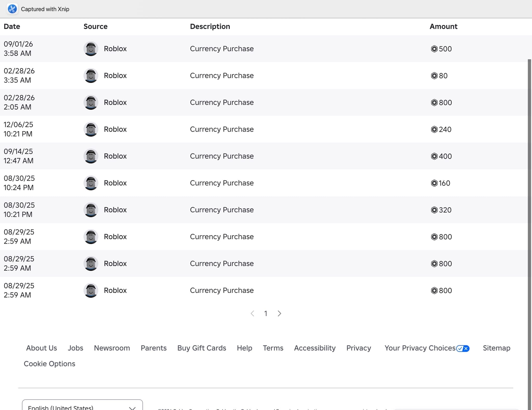Open the About Us footer link
Viewport: 532px width, 410px height.
pos(42,348)
